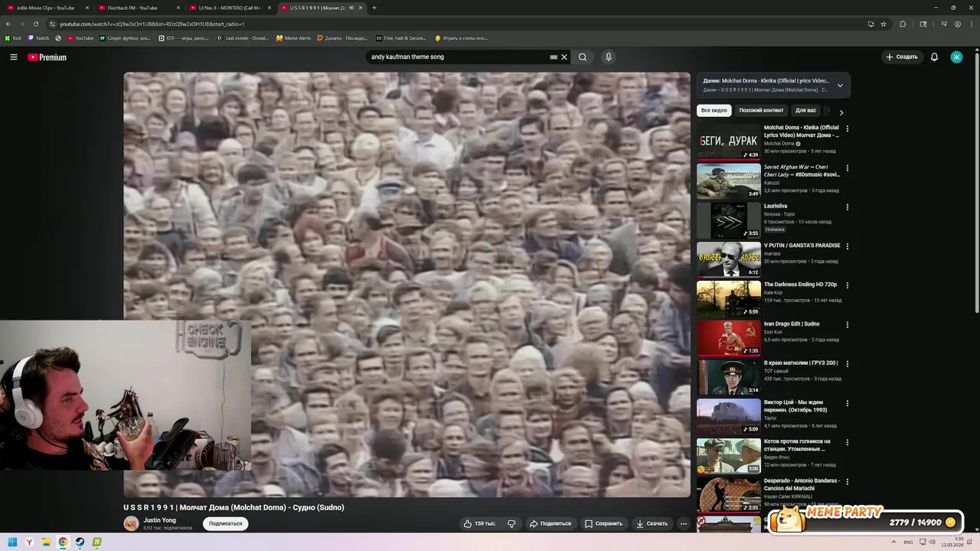Image resolution: width=980 pixels, height=551 pixels.
Task: Show hidden system tray icons chevron
Action: 893,542
